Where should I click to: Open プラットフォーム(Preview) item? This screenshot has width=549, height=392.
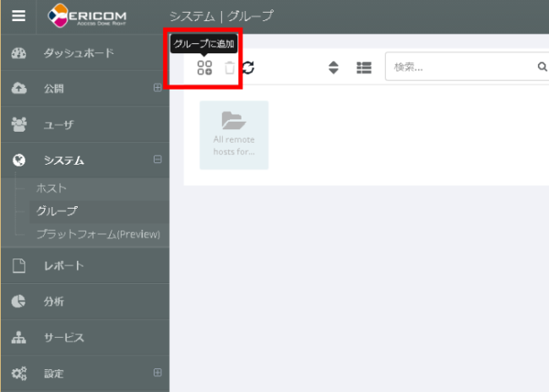pyautogui.click(x=97, y=233)
